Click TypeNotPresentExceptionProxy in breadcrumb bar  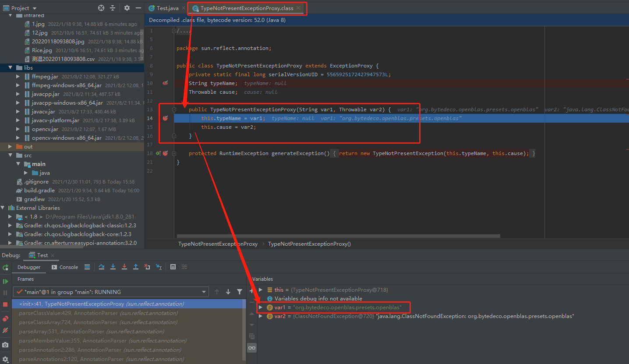(x=218, y=244)
